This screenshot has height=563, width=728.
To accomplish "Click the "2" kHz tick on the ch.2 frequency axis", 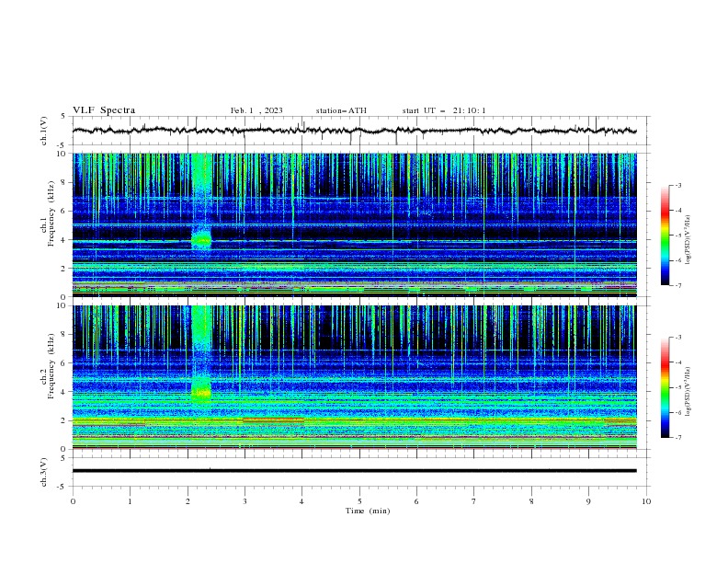I will (x=63, y=420).
